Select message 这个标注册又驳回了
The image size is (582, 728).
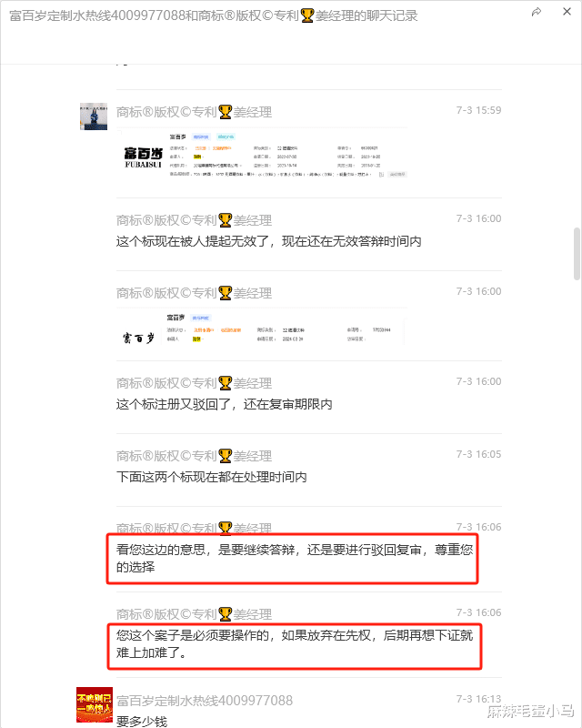tap(225, 404)
